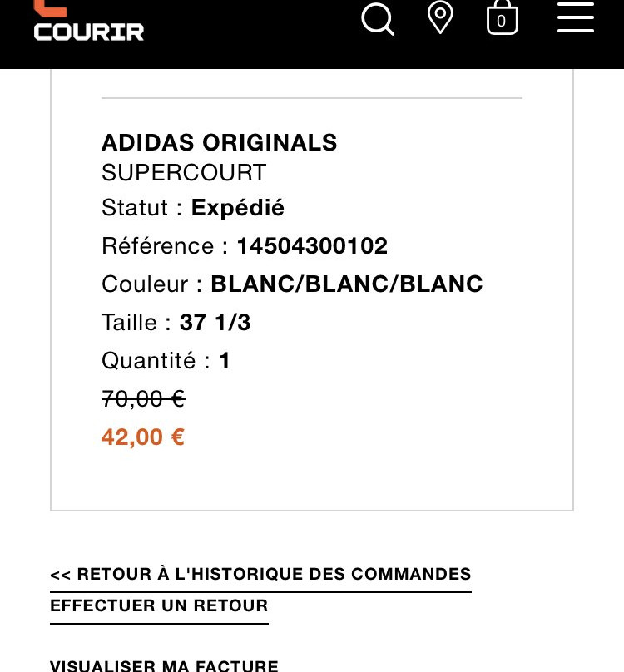624x672 pixels.
Task: Click the Effectuer un retour link
Action: click(x=159, y=606)
